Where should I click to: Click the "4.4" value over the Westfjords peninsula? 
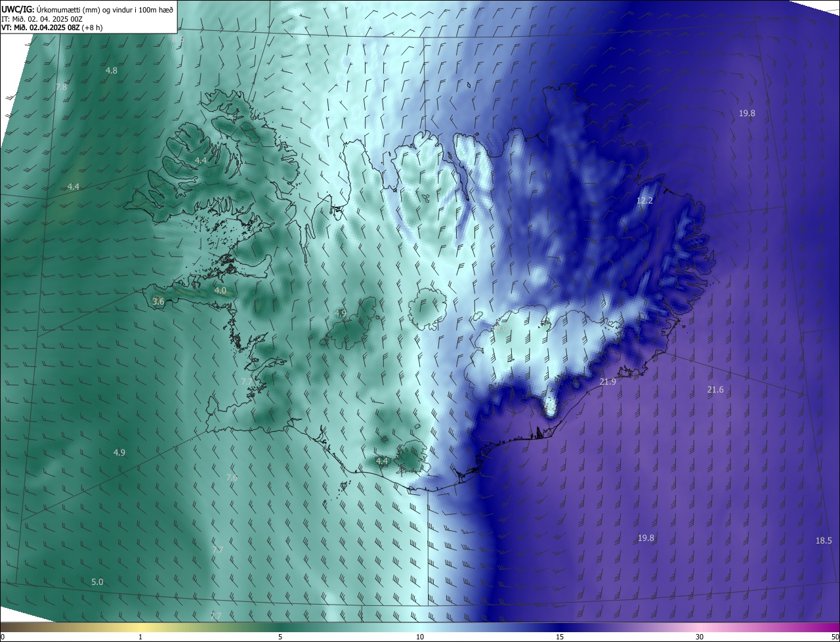(201, 161)
